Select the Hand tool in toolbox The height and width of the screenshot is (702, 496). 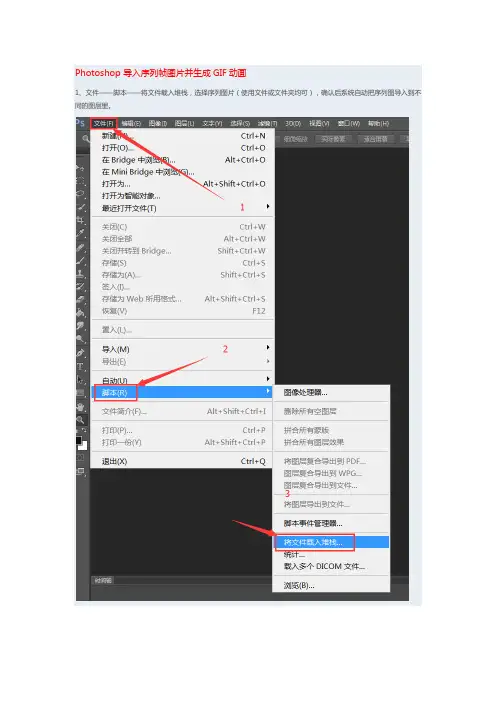81,407
